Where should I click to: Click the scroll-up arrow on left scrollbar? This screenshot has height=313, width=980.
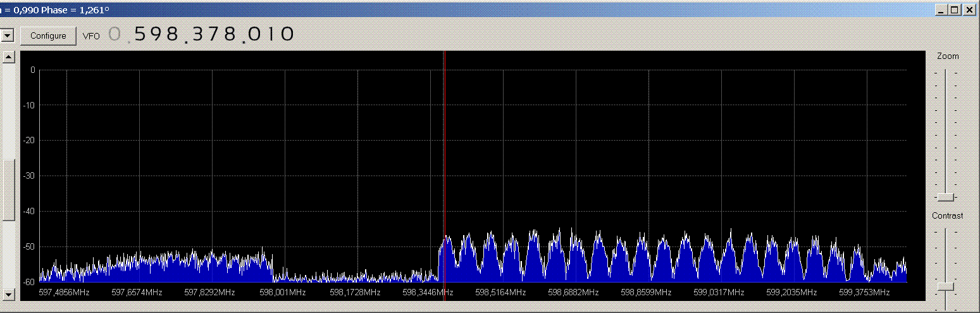tap(9, 57)
